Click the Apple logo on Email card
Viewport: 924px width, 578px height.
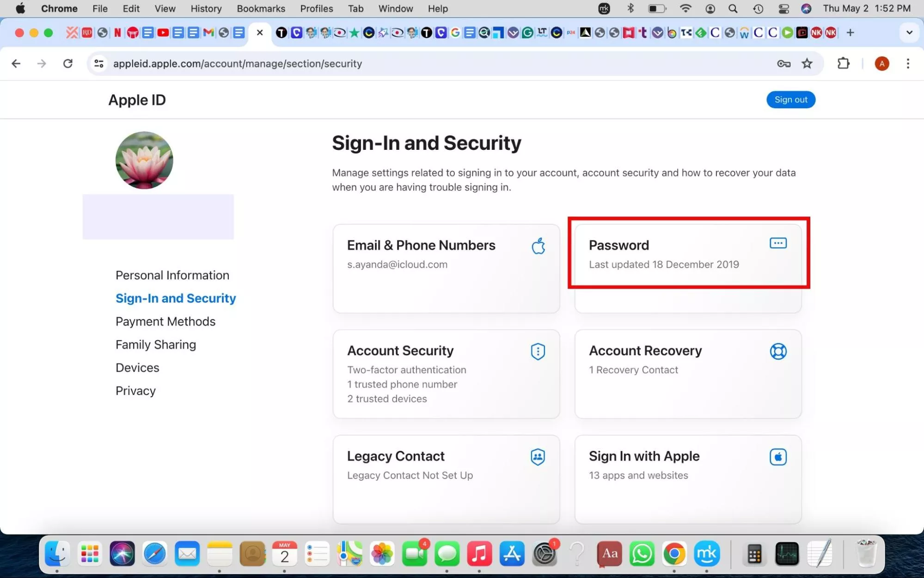click(x=538, y=246)
